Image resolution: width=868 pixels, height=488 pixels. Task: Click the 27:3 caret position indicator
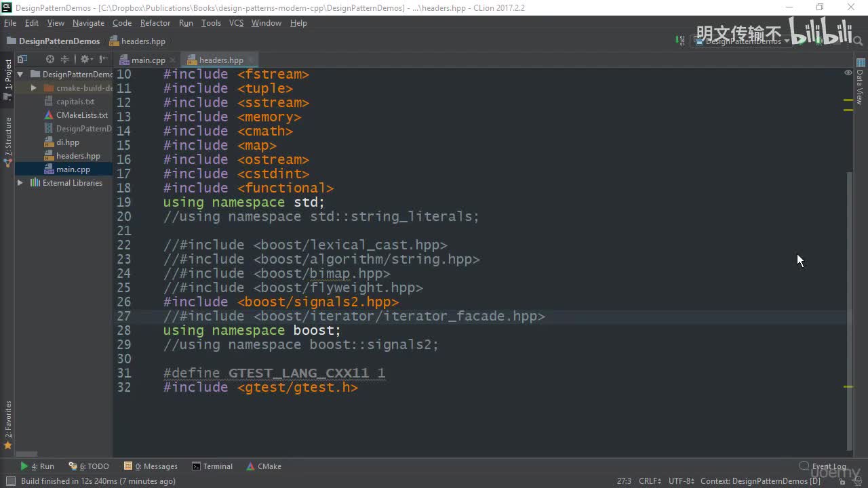coord(624,481)
